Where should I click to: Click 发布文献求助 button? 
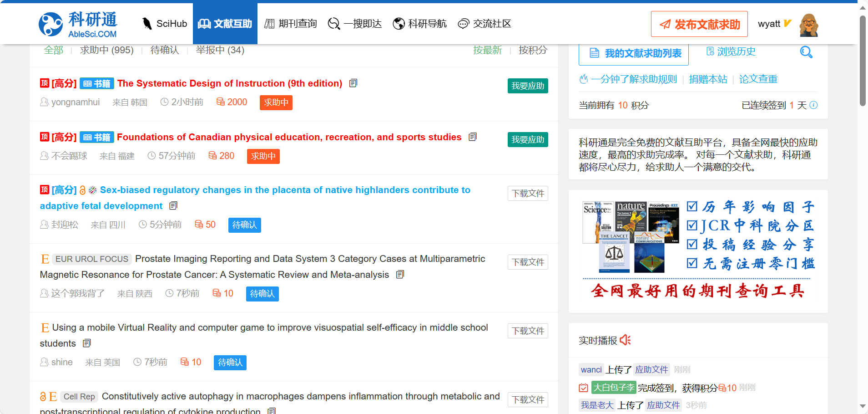(x=699, y=24)
